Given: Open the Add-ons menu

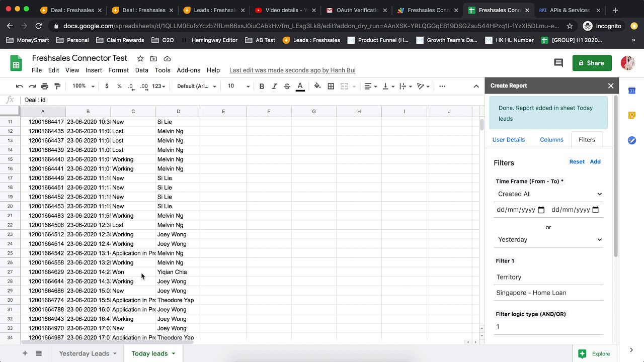Looking at the screenshot, I should pyautogui.click(x=189, y=70).
